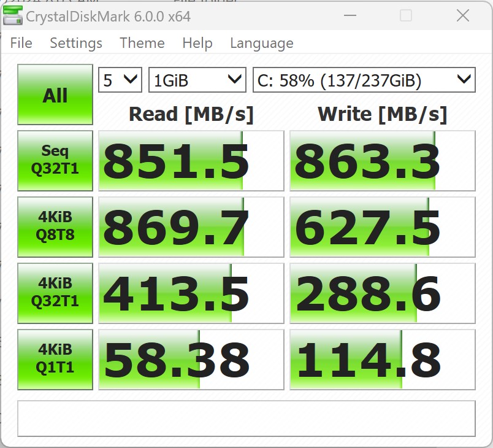
Task: Start the Seq Q32T1 test
Action: [55, 160]
